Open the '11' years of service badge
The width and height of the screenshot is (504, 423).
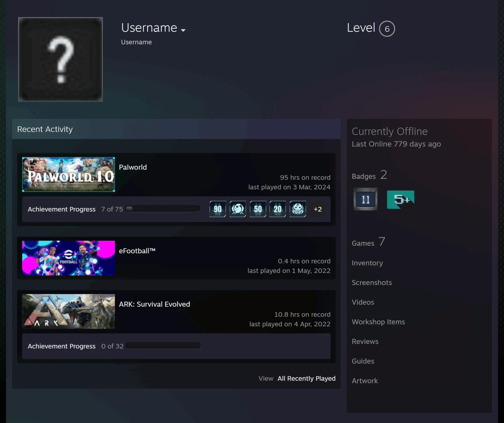(365, 199)
